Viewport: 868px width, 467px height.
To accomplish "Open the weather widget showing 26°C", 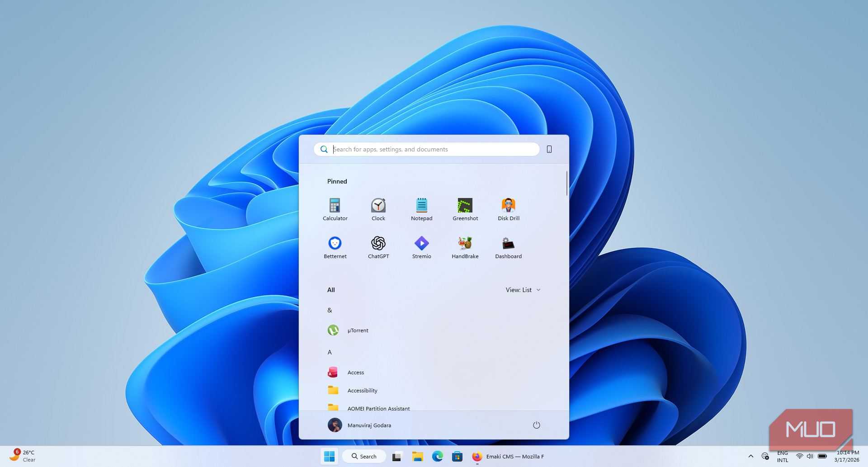I will (x=23, y=456).
